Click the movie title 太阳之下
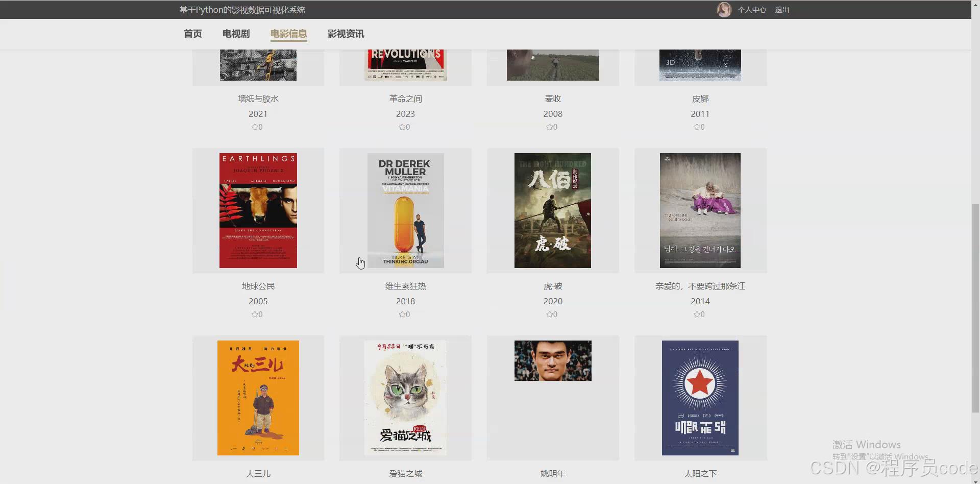Viewport: 980px width, 484px height. click(700, 474)
